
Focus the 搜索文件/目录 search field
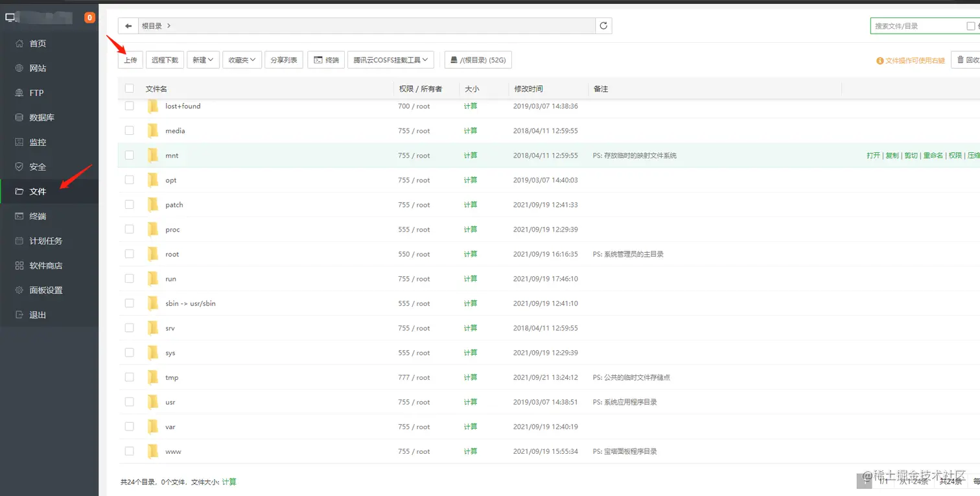916,26
